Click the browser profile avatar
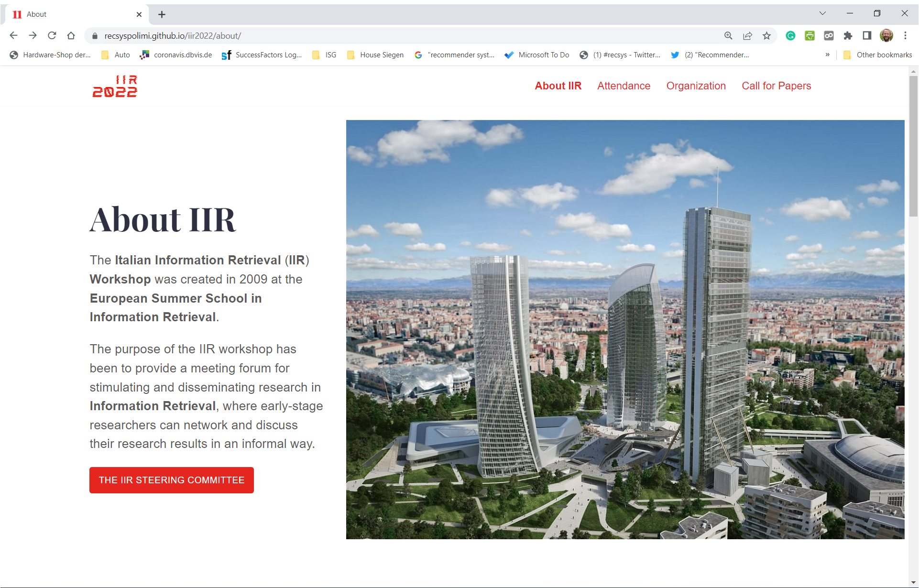Image resolution: width=919 pixels, height=588 pixels. coord(887,36)
